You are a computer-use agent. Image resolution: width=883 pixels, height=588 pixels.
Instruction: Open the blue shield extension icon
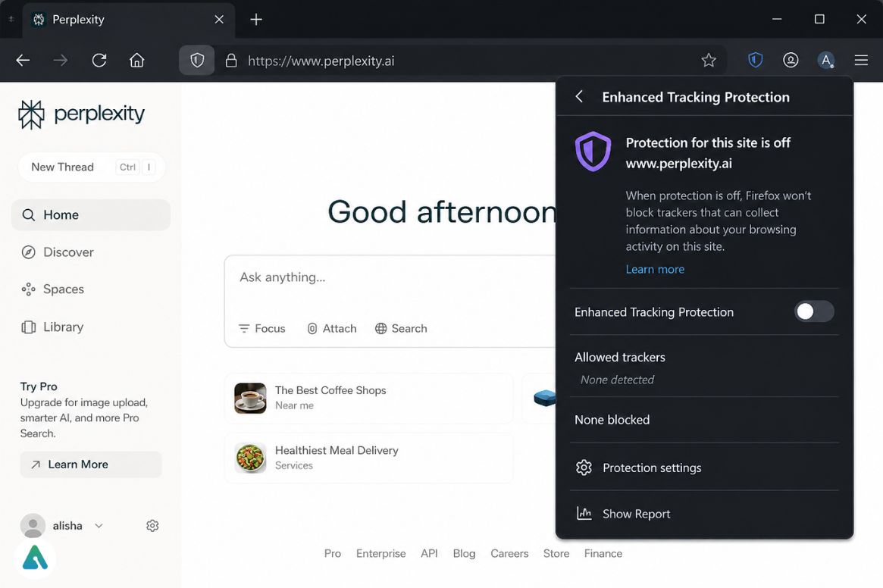[x=755, y=60]
